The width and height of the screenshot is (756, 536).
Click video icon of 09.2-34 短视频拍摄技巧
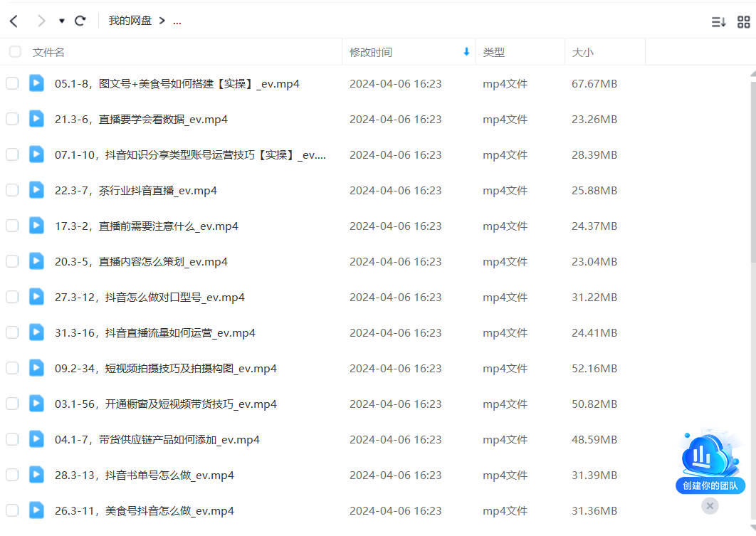point(36,368)
